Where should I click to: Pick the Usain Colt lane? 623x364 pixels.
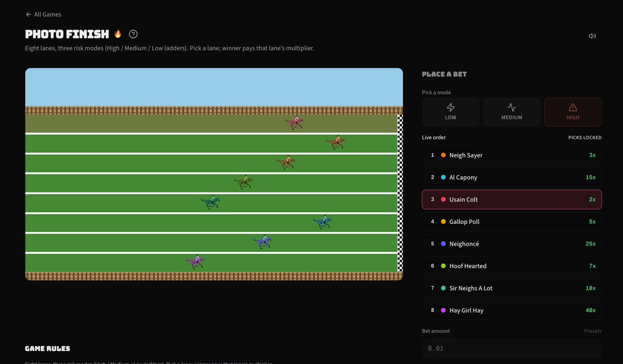click(512, 199)
